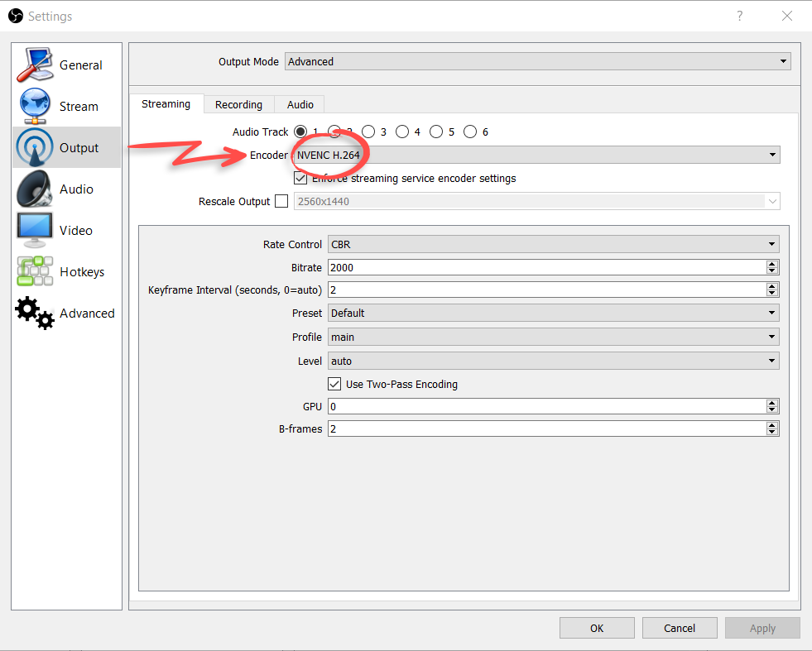Uncheck Enforce streaming service encoder settings
Image resolution: width=812 pixels, height=651 pixels.
tap(300, 178)
